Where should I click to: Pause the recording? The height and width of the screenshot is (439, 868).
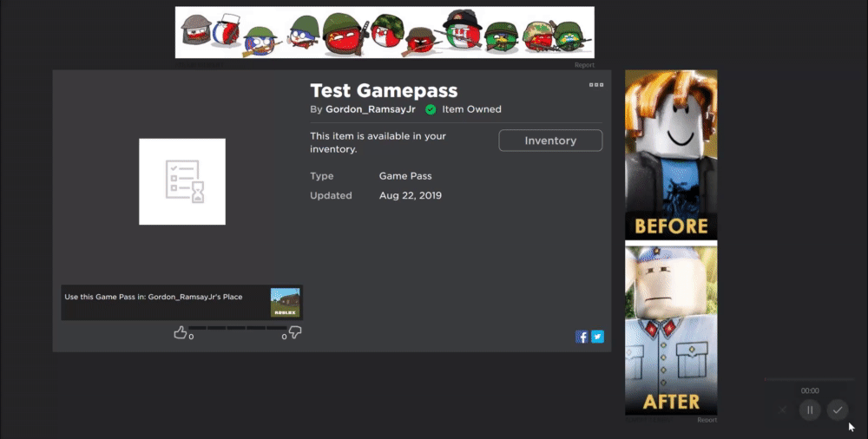click(809, 410)
